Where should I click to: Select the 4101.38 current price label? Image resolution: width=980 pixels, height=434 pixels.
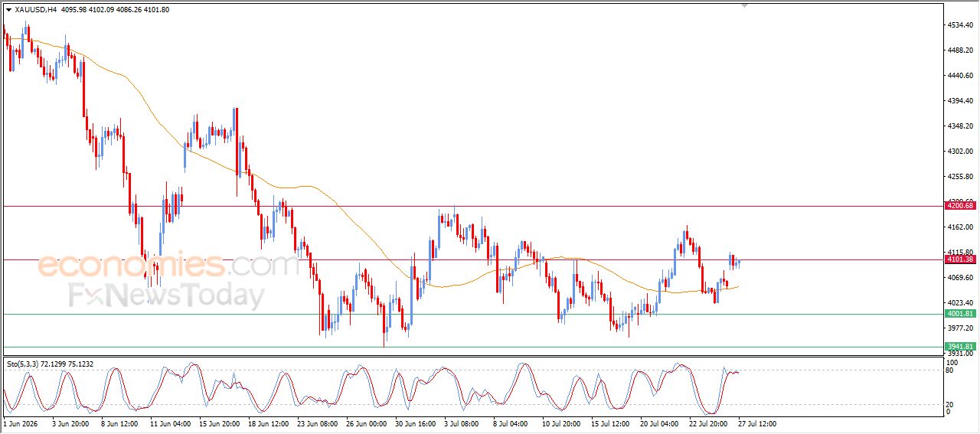coord(960,259)
